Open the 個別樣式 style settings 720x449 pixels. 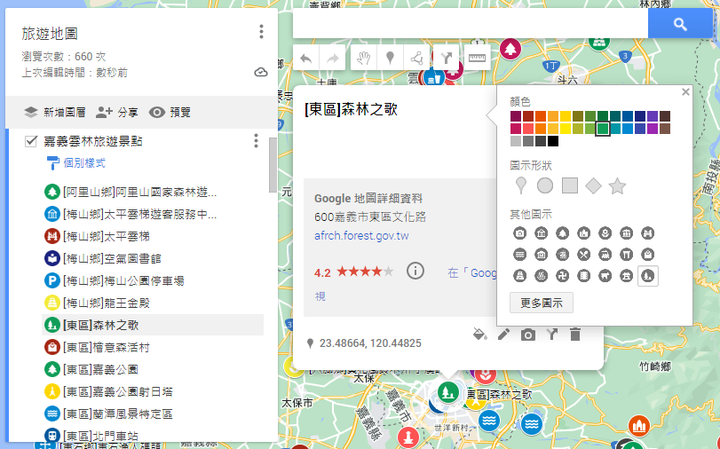76,163
